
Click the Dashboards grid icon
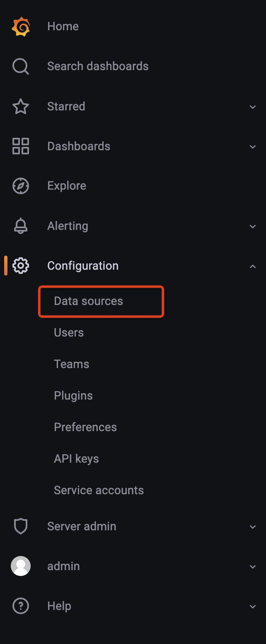21,146
